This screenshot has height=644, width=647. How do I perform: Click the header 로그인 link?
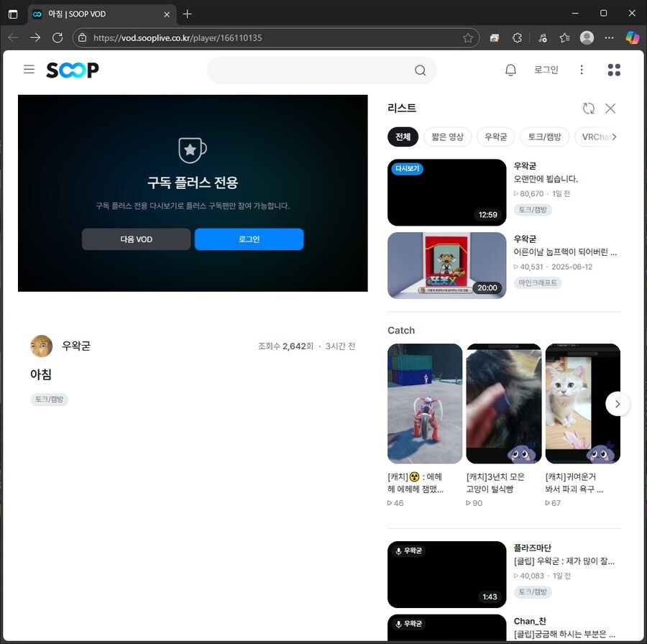pyautogui.click(x=546, y=70)
